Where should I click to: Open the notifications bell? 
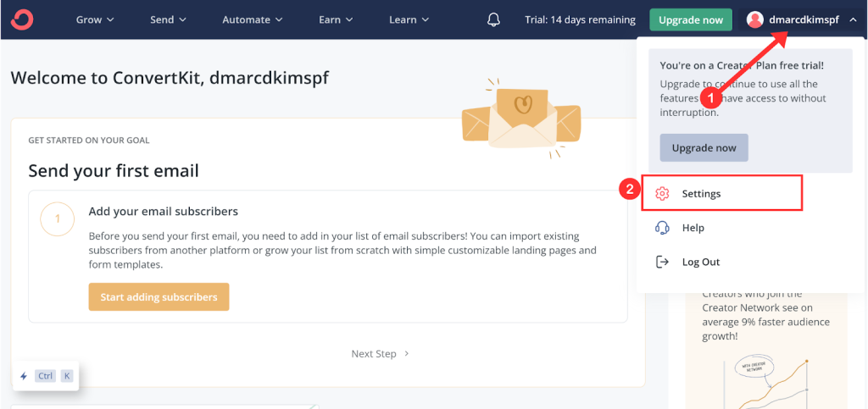coord(494,19)
